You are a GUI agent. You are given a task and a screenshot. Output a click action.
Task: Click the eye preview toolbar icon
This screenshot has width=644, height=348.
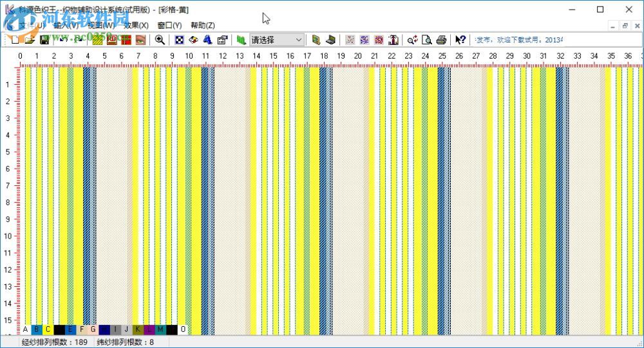140,40
